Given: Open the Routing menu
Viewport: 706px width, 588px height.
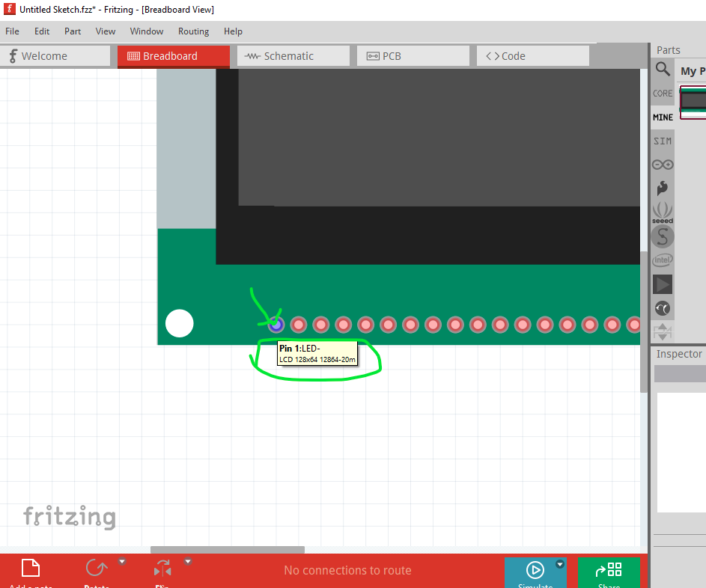Looking at the screenshot, I should (193, 31).
